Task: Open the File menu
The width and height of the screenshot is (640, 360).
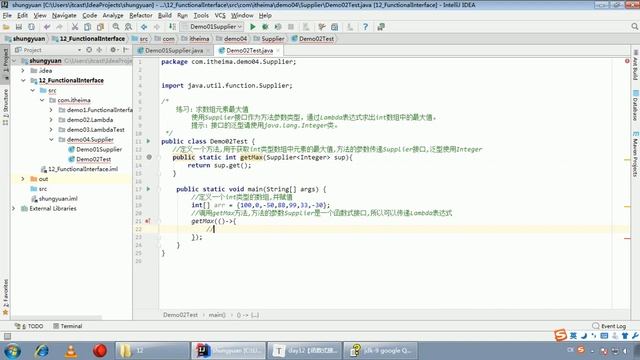Action: click(7, 16)
